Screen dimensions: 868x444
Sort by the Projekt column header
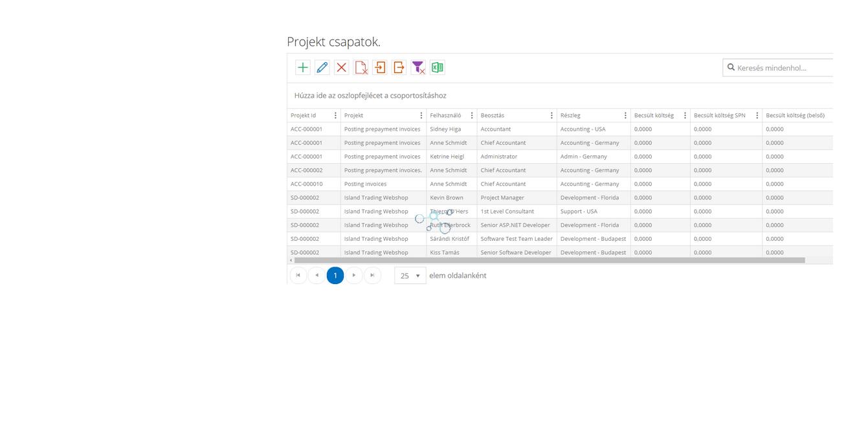(x=354, y=116)
